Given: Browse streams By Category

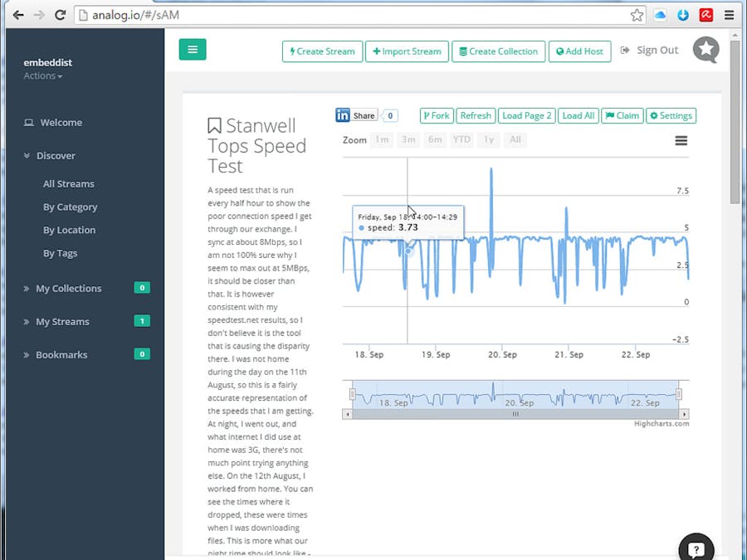Looking at the screenshot, I should [x=70, y=207].
